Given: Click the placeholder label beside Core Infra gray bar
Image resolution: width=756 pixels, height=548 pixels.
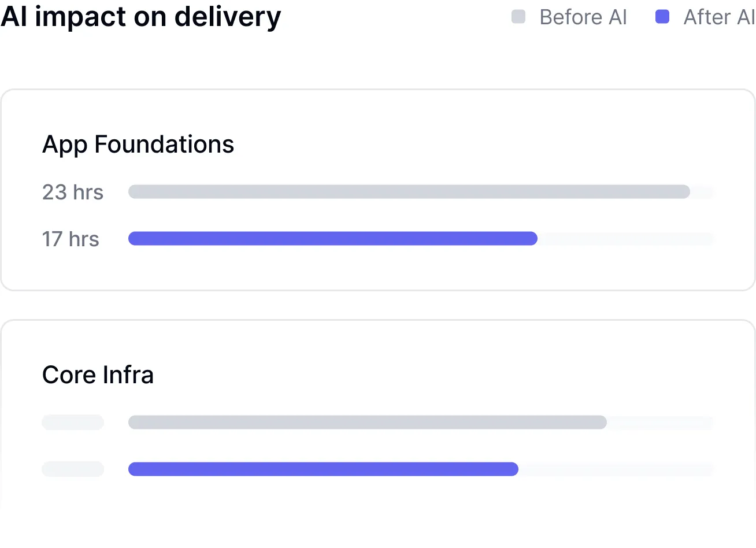Looking at the screenshot, I should click(73, 423).
